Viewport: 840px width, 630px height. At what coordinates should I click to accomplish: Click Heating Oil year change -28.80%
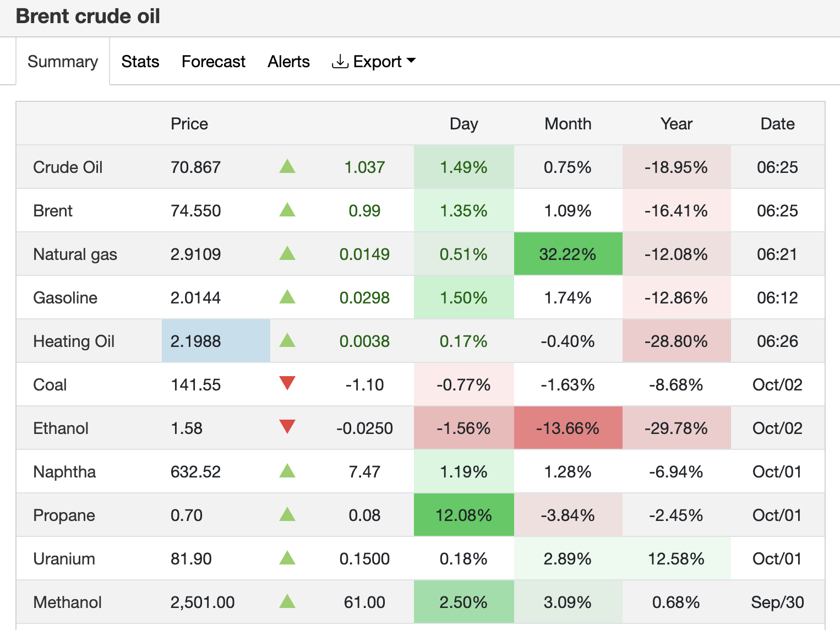pos(677,341)
